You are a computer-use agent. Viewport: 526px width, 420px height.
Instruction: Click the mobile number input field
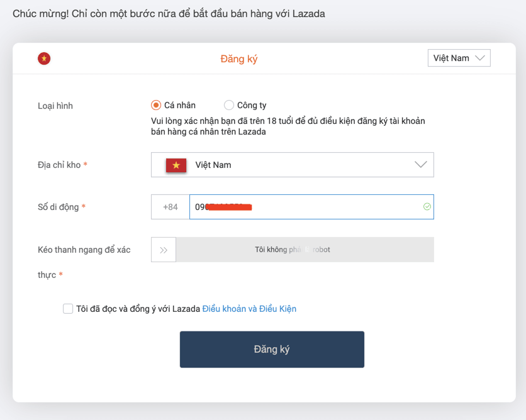pyautogui.click(x=311, y=207)
